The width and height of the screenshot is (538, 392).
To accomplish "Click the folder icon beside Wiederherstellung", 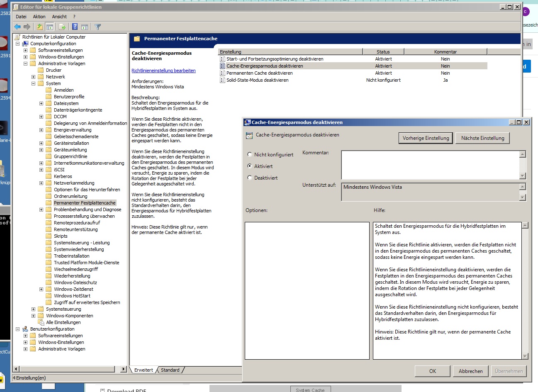I will coord(49,276).
